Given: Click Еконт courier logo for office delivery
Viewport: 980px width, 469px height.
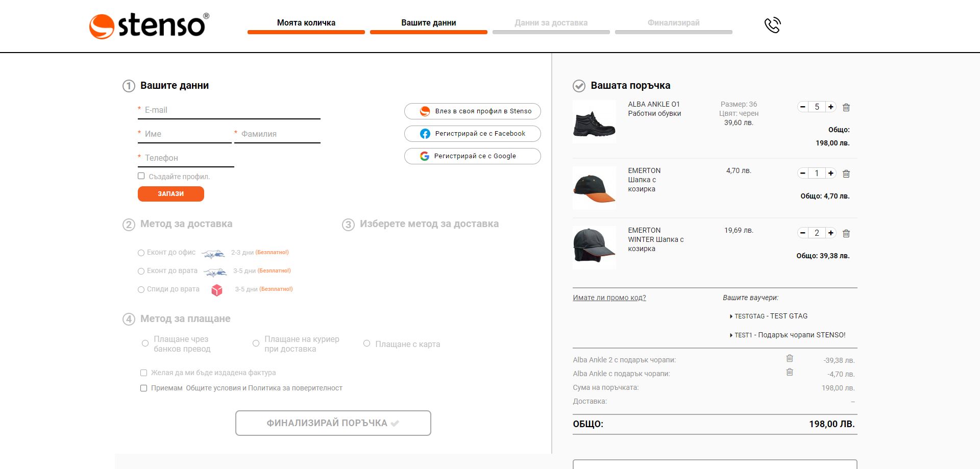Looking at the screenshot, I should [x=213, y=254].
